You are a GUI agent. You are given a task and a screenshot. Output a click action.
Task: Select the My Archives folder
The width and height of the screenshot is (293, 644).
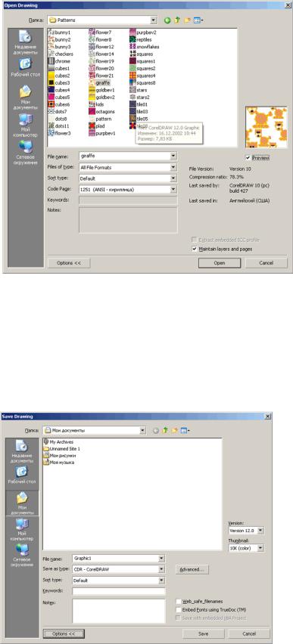click(58, 442)
